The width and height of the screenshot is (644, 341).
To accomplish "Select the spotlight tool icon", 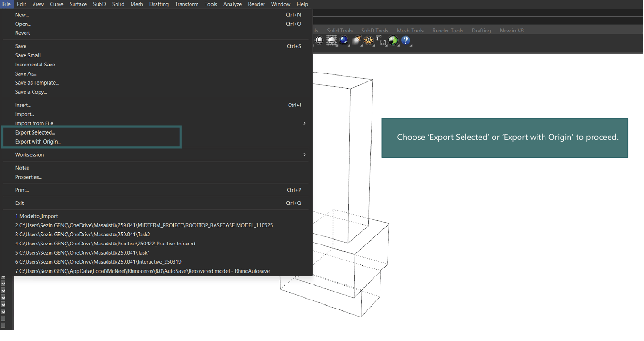I will (x=356, y=41).
